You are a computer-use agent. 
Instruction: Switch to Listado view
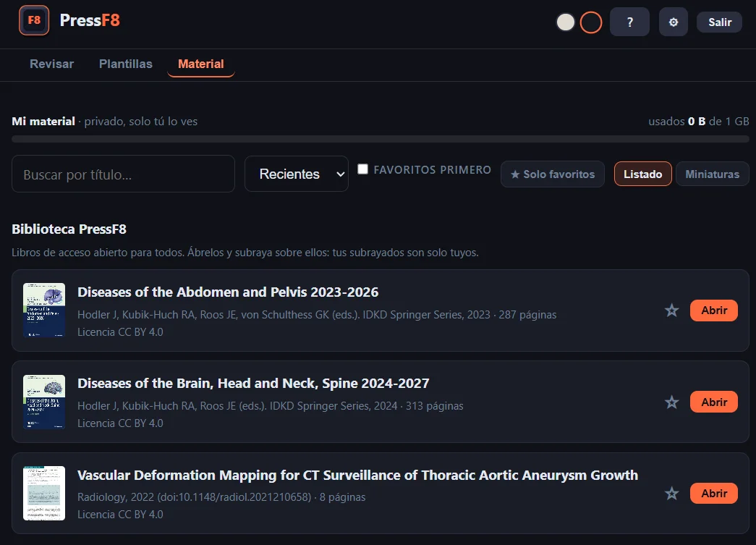coord(642,174)
